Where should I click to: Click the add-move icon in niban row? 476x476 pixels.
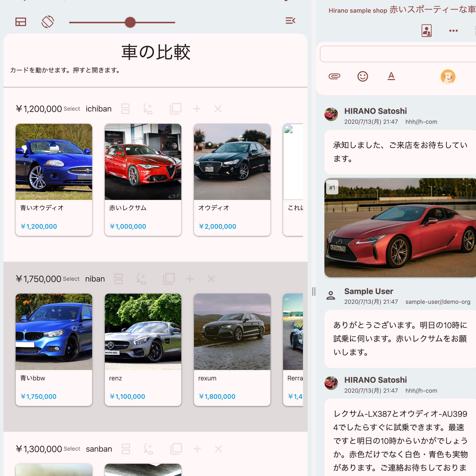coord(141,279)
